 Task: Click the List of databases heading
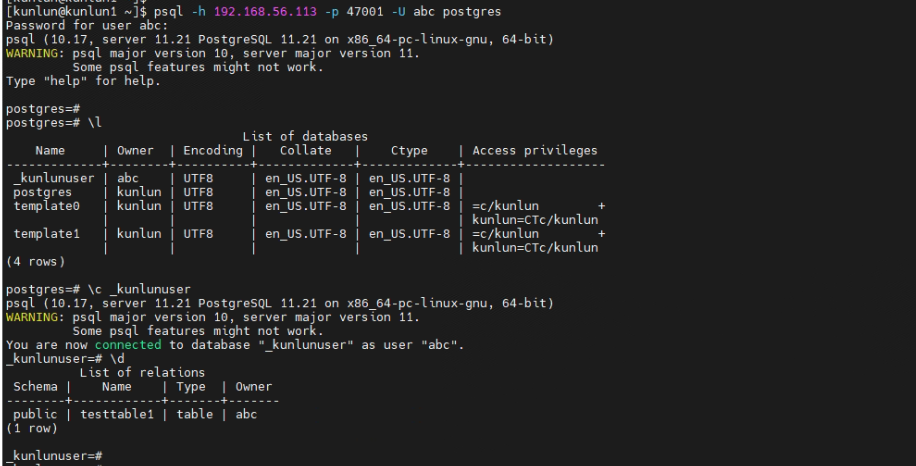tap(305, 137)
